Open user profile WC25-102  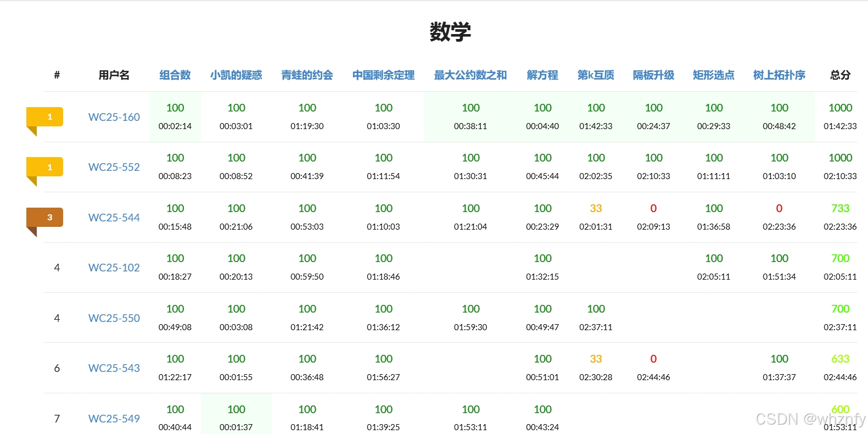click(x=114, y=268)
